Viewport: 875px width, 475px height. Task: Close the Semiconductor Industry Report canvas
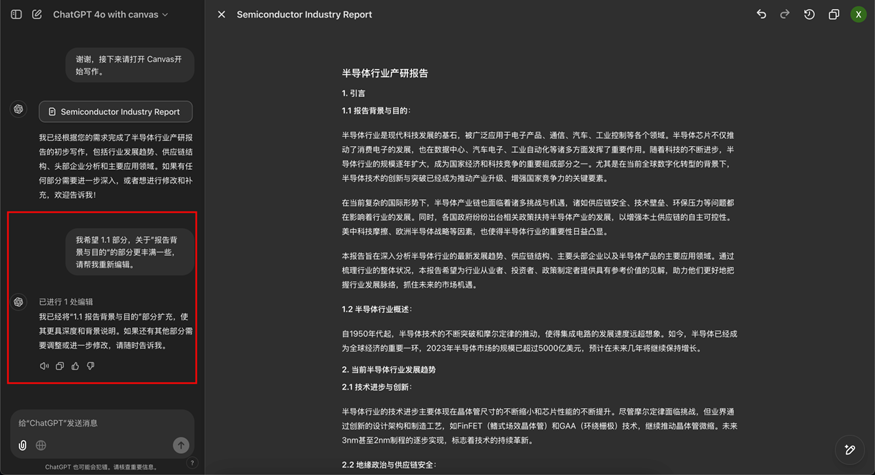(222, 15)
